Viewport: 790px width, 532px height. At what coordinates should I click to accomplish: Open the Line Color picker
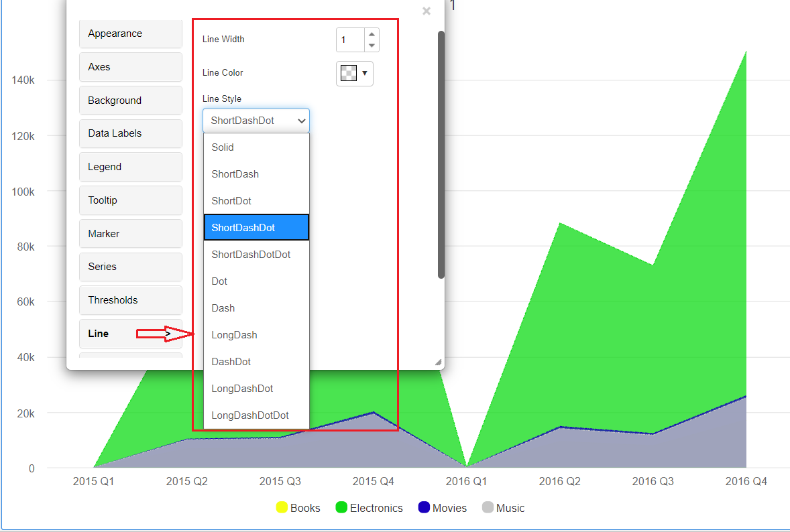pyautogui.click(x=354, y=73)
